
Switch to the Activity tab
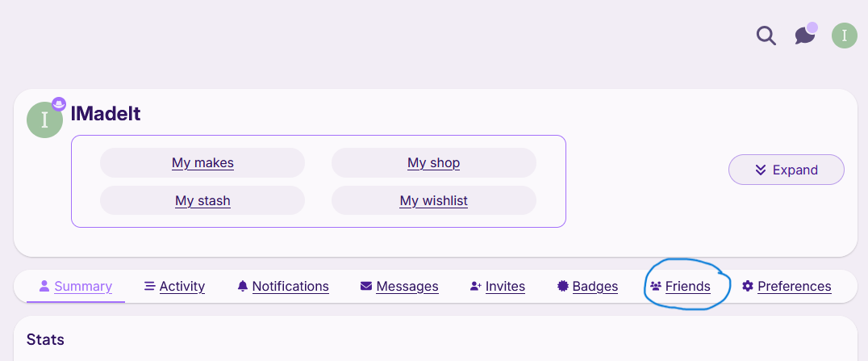point(174,286)
